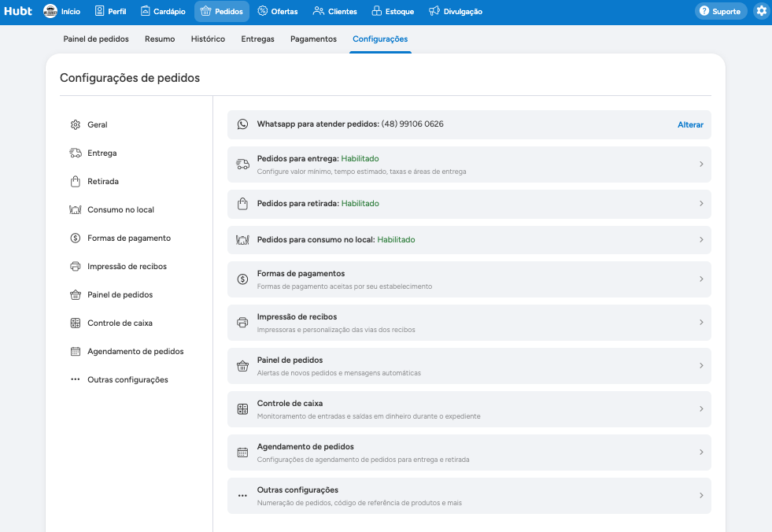Click the Painel de pedidos basket icon in sidebar
This screenshot has height=532, width=772.
[x=76, y=294]
